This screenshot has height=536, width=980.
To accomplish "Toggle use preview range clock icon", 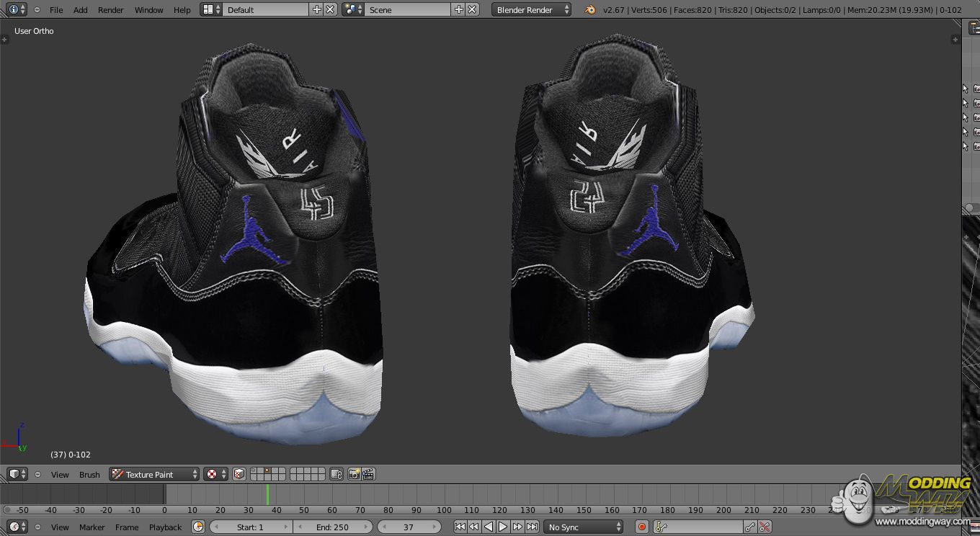I will coord(198,527).
